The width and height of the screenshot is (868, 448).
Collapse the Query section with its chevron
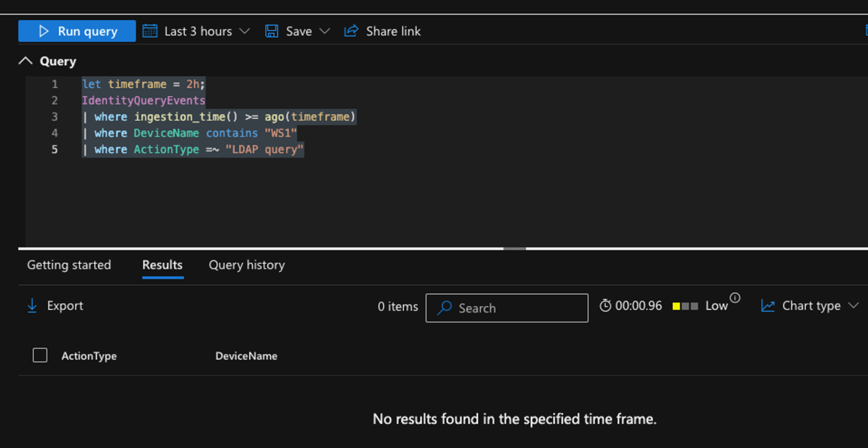click(25, 61)
